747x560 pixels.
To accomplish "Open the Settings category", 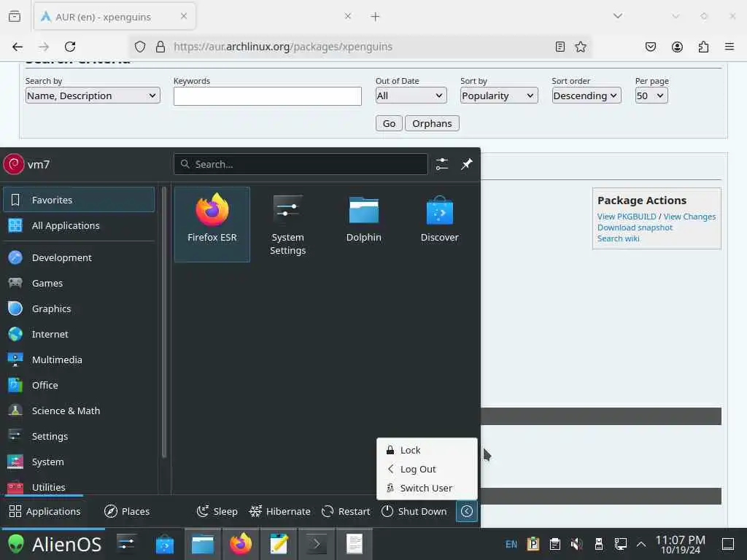I will (79, 436).
